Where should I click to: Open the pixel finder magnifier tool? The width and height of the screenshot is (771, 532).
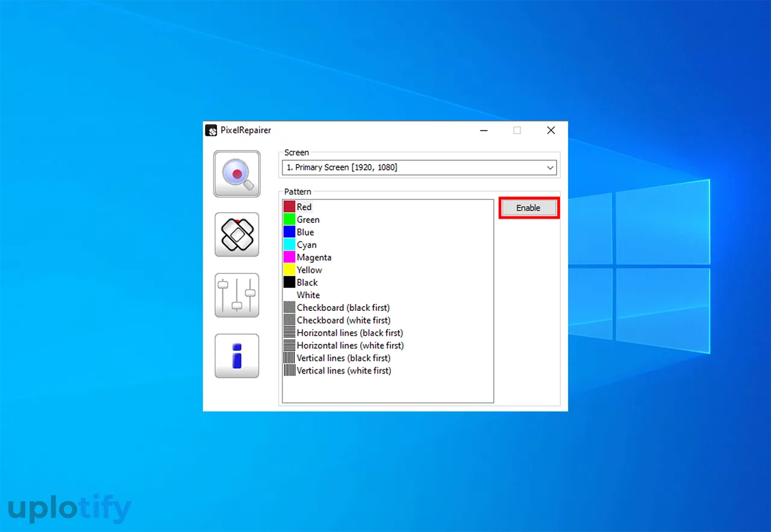pyautogui.click(x=237, y=174)
